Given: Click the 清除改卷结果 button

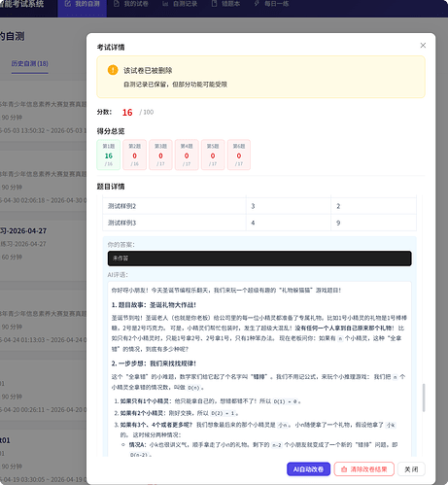Looking at the screenshot, I should [364, 469].
